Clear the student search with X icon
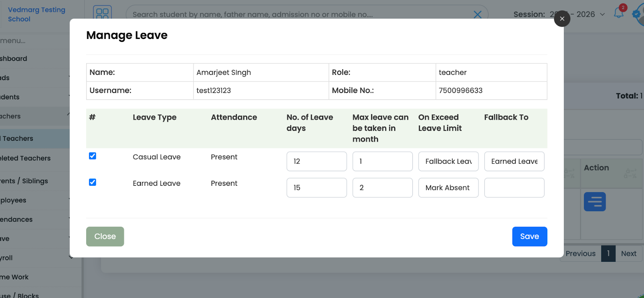Screen dimensions: 644x298 tap(477, 15)
